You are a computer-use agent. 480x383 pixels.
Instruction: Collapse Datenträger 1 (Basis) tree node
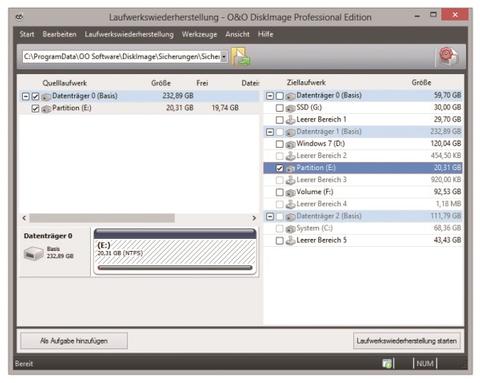point(270,132)
